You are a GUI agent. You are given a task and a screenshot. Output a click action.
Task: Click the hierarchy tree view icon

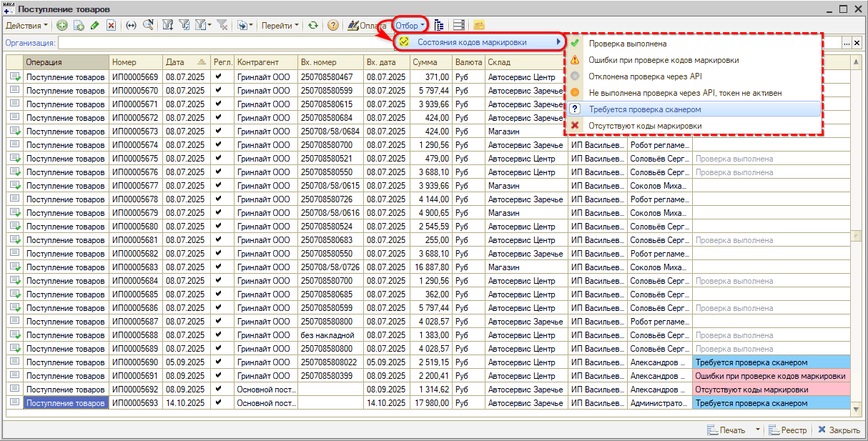439,26
